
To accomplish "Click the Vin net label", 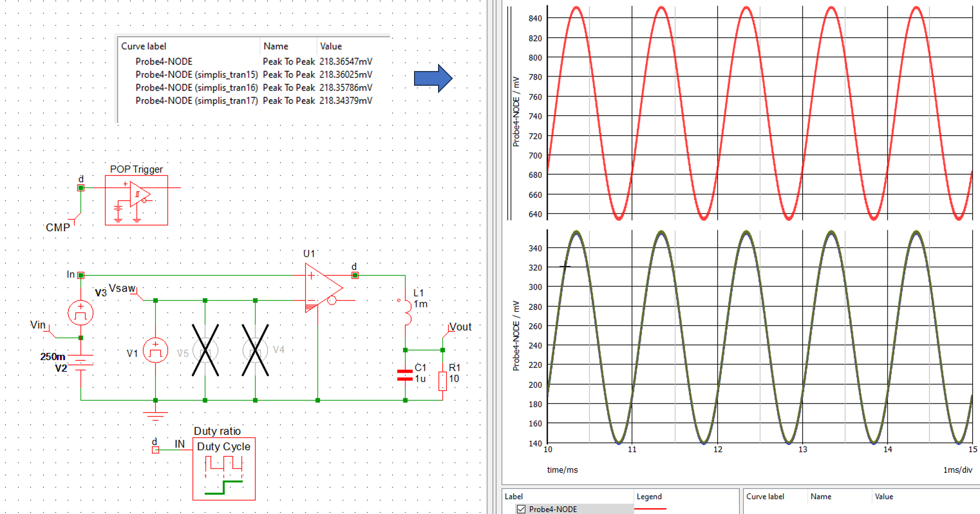I will point(38,325).
